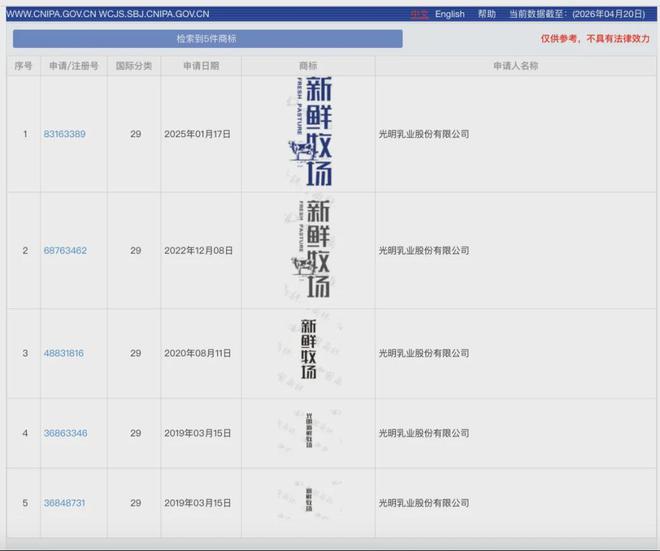Switch language to English
The height and width of the screenshot is (551, 660).
tap(450, 14)
